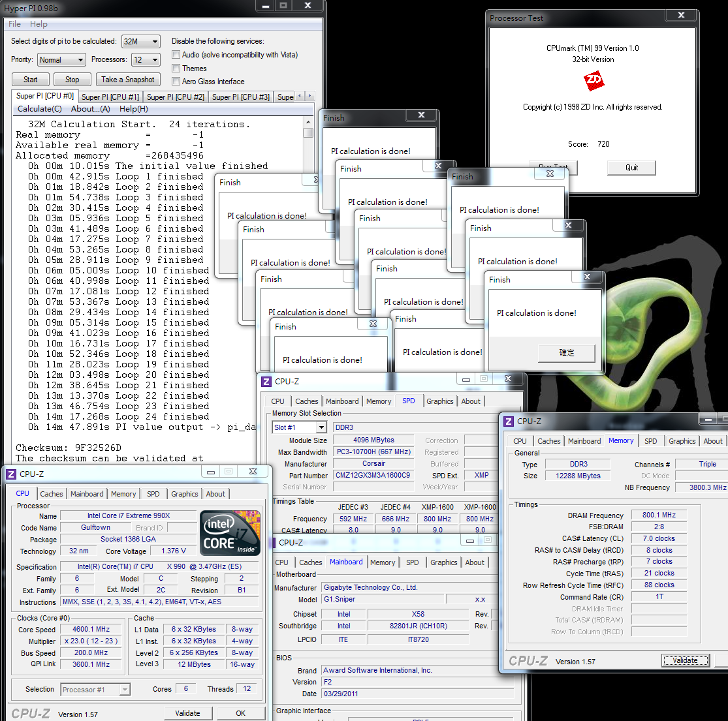Viewport: 728px width, 721px height.
Task: Click the Checksum: 9F32526D line
Action: coord(69,448)
